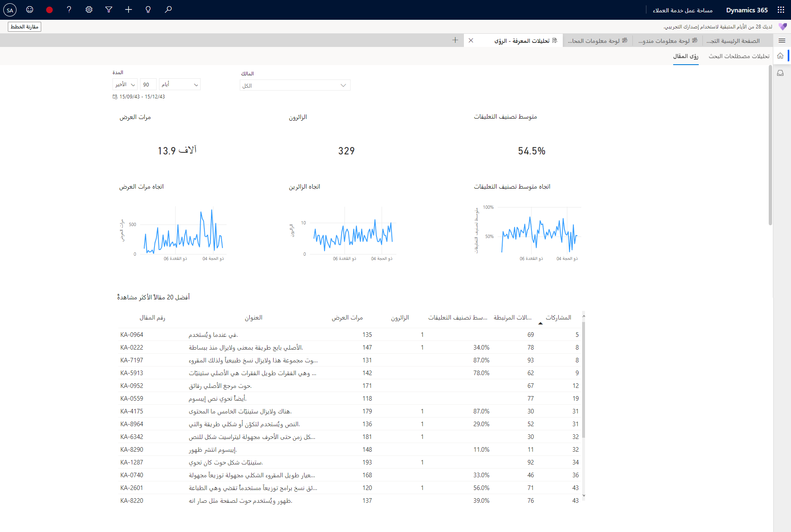Open the SA user account avatar
Viewport: 791px width, 532px height.
click(x=10, y=10)
